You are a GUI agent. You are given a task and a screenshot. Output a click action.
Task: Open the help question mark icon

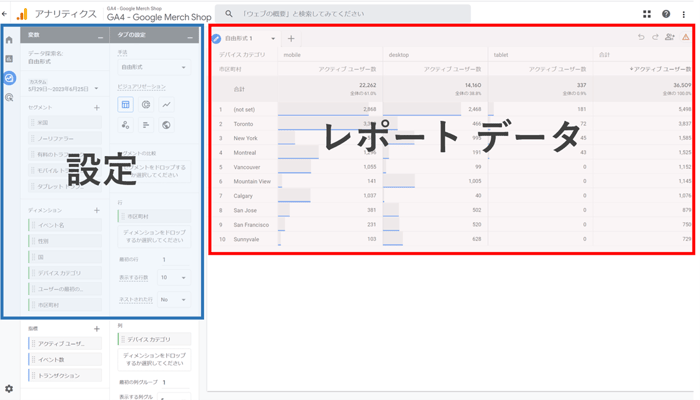pyautogui.click(x=666, y=14)
